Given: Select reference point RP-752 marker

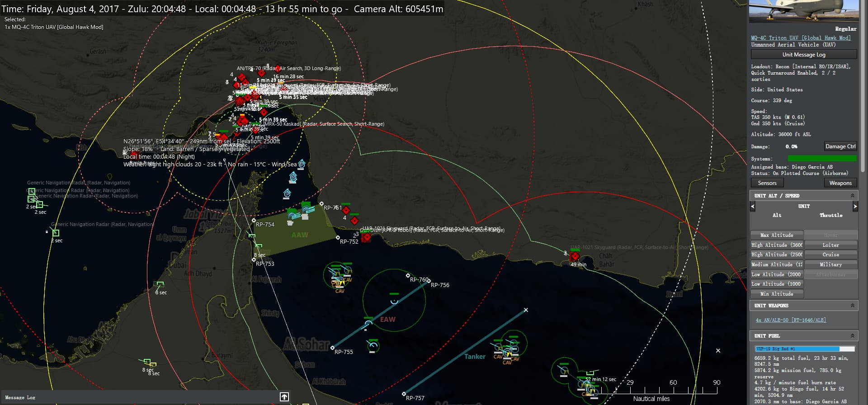Looking at the screenshot, I should [338, 237].
